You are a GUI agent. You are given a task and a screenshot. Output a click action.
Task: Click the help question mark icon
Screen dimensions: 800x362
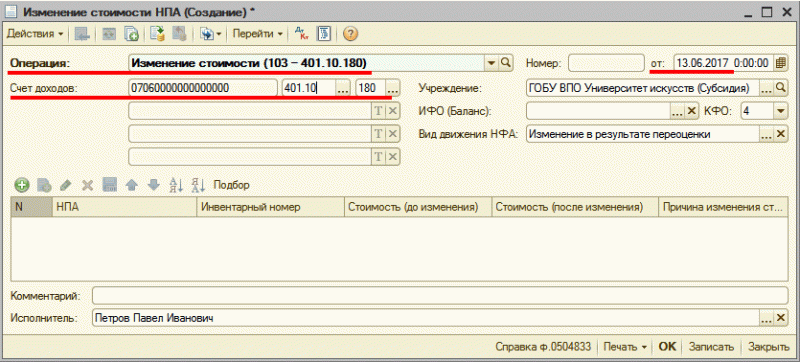[x=350, y=34]
